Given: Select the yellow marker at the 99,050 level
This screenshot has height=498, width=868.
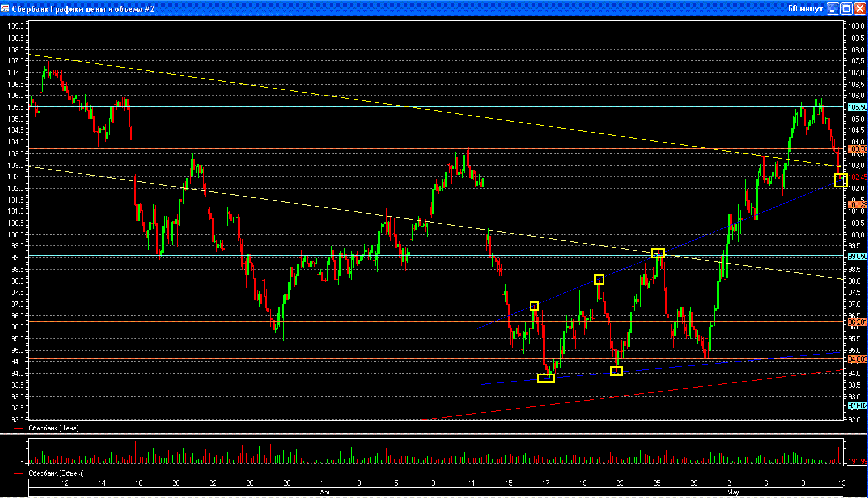Looking at the screenshot, I should pyautogui.click(x=658, y=253).
